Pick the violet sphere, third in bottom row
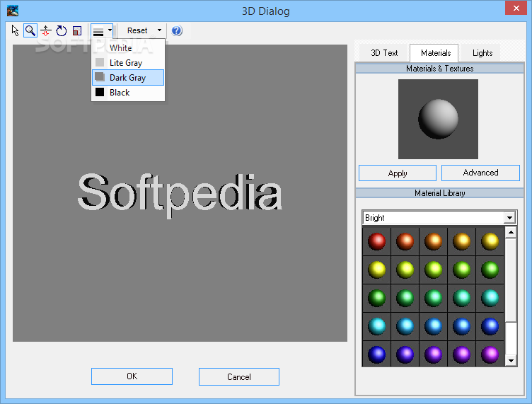Screen dimensions: 532x404 433,354
